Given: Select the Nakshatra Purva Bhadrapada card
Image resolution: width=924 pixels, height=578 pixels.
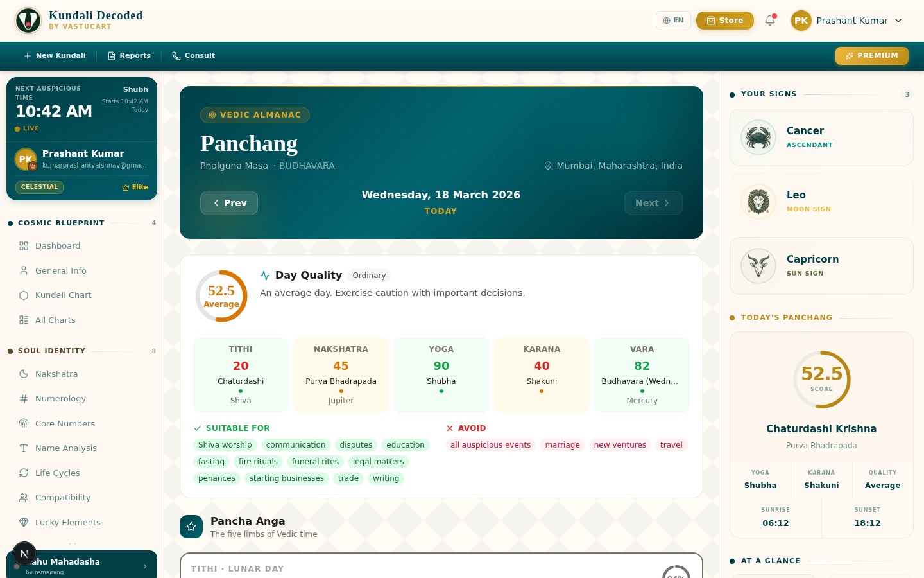Looking at the screenshot, I should pyautogui.click(x=341, y=374).
